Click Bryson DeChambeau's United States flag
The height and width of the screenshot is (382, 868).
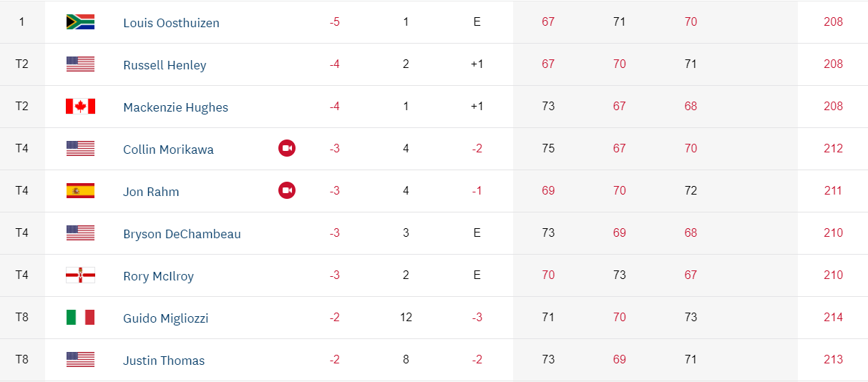click(x=80, y=233)
